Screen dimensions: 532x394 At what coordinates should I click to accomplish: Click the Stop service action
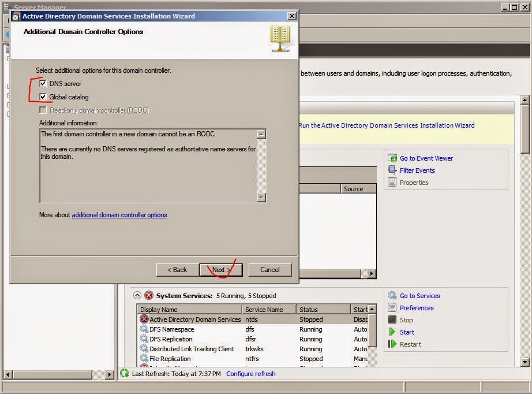click(406, 320)
